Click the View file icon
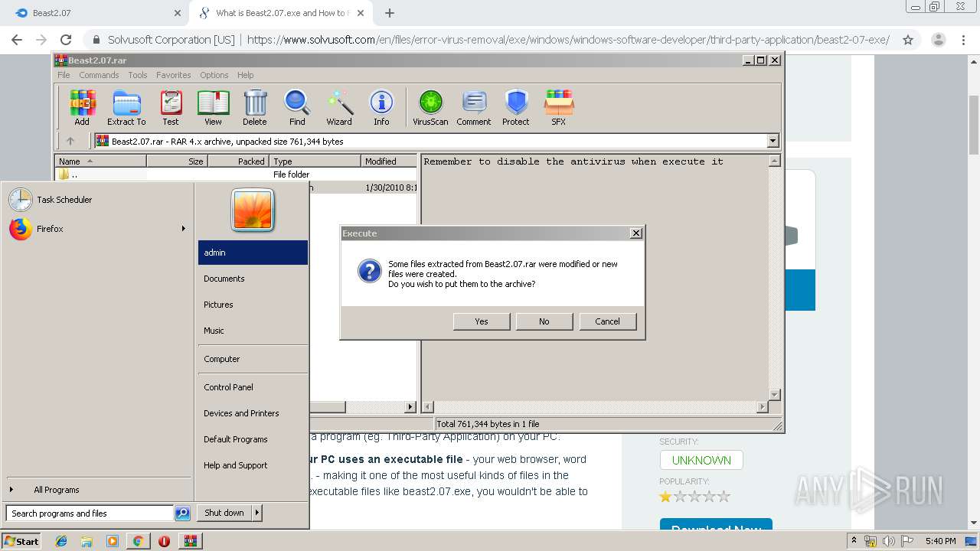980x551 pixels. [213, 107]
